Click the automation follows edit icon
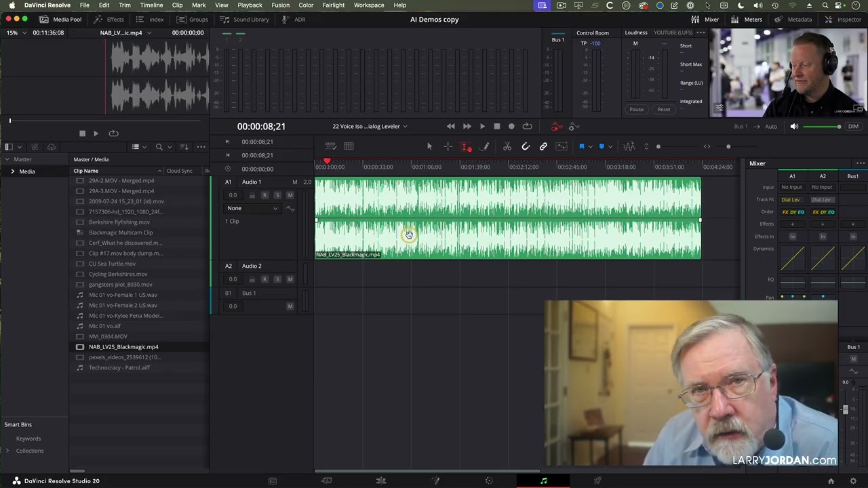Image resolution: width=868 pixels, height=488 pixels. point(561,146)
